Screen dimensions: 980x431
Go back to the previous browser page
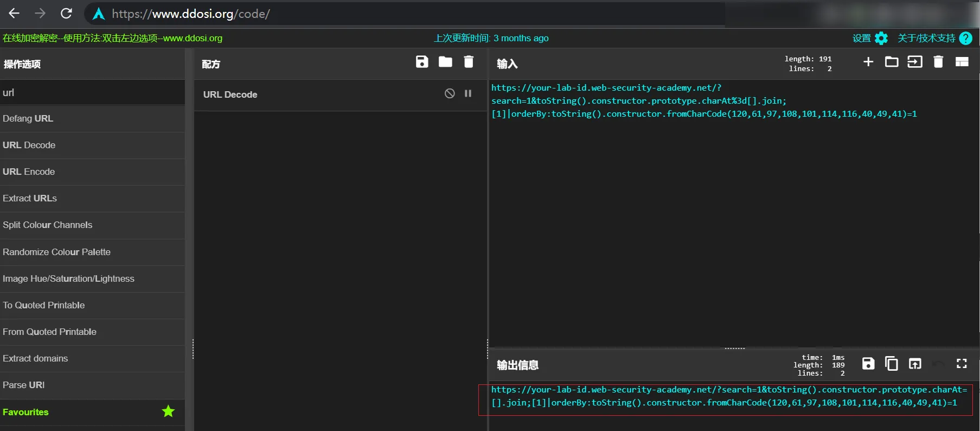pyautogui.click(x=14, y=14)
